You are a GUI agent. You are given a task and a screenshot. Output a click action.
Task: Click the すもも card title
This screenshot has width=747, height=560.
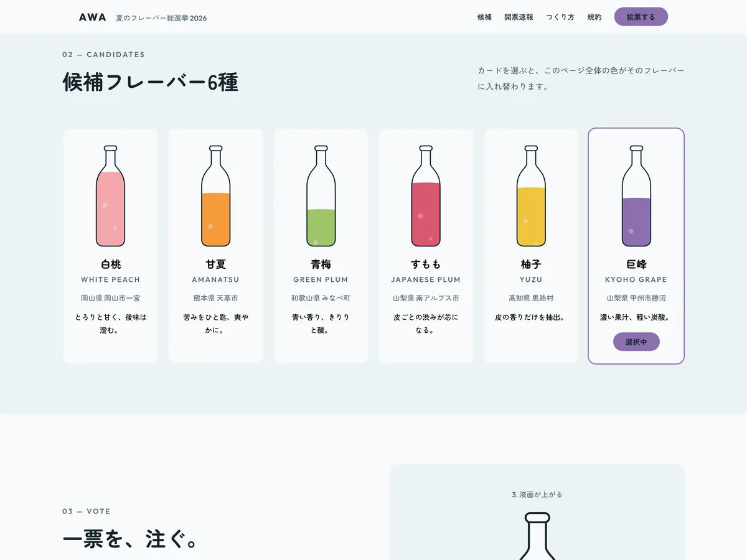coord(426,264)
